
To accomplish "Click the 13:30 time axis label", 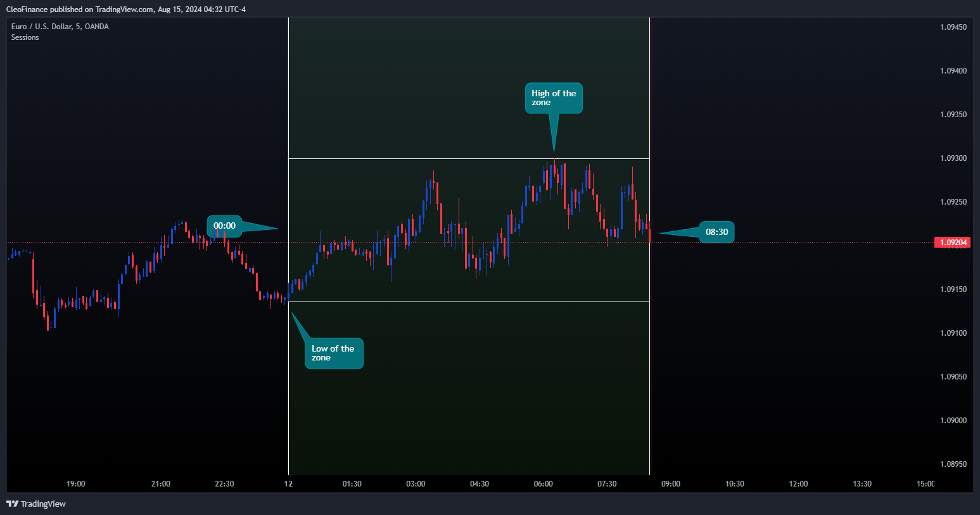I will click(x=862, y=484).
